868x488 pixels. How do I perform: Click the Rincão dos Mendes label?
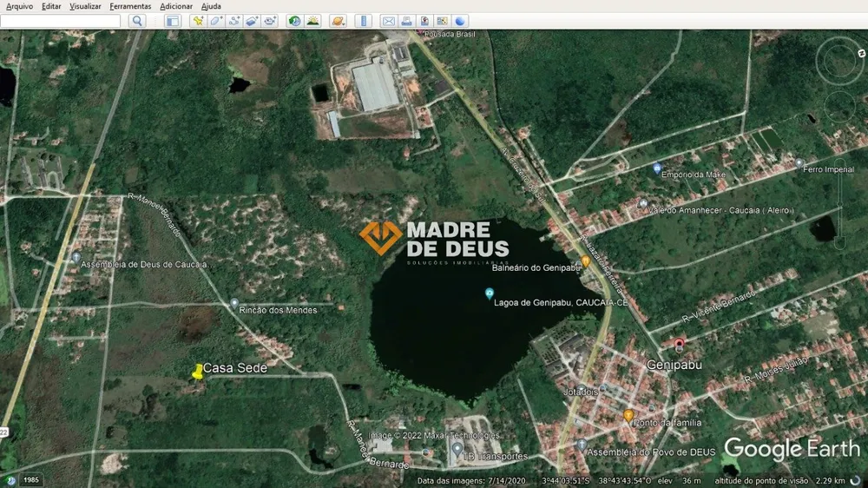278,310
